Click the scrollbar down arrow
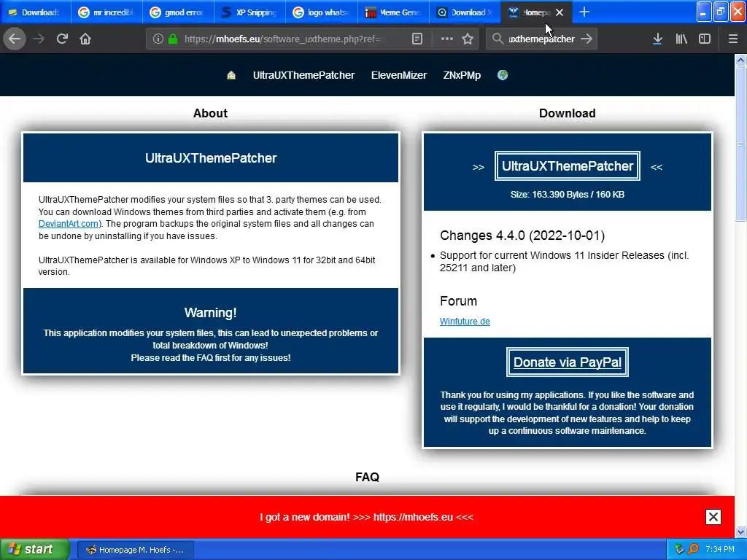The width and height of the screenshot is (747, 560). [x=740, y=532]
